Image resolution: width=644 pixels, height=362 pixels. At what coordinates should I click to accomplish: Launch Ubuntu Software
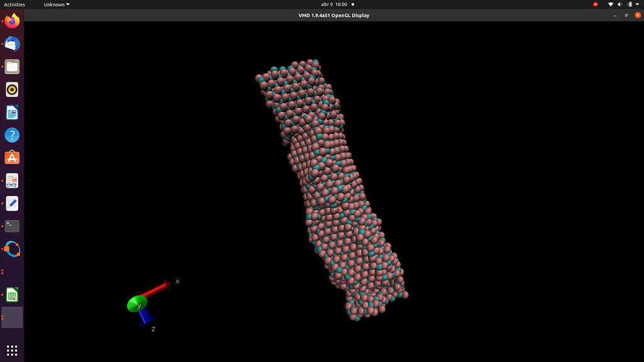12,157
